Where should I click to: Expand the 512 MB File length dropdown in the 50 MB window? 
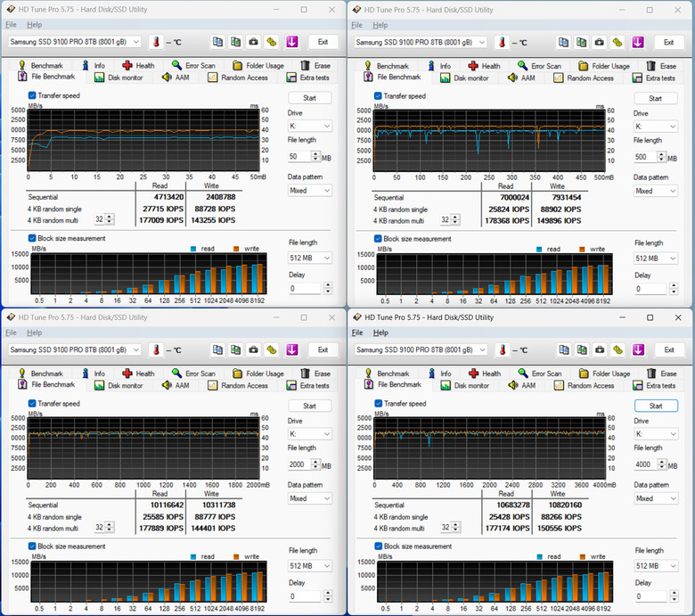tap(309, 258)
